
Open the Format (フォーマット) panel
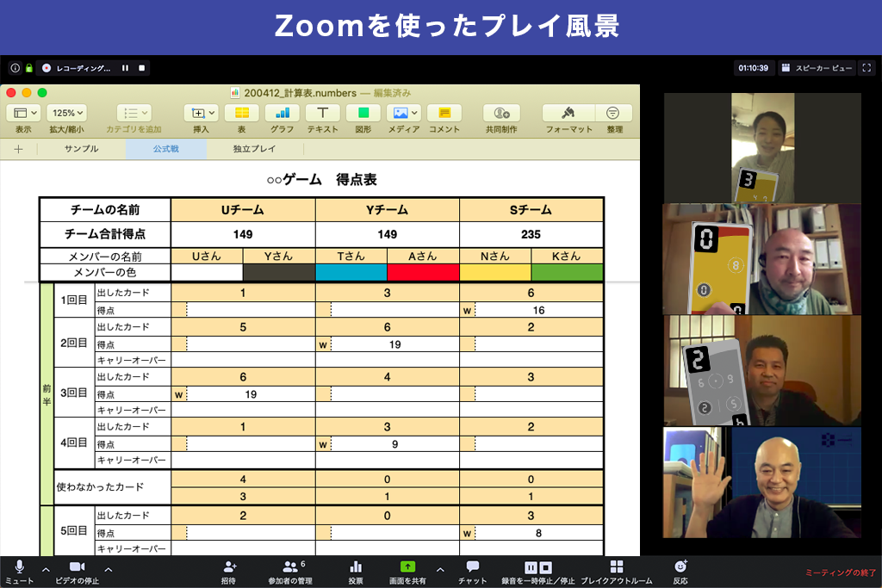click(x=568, y=113)
